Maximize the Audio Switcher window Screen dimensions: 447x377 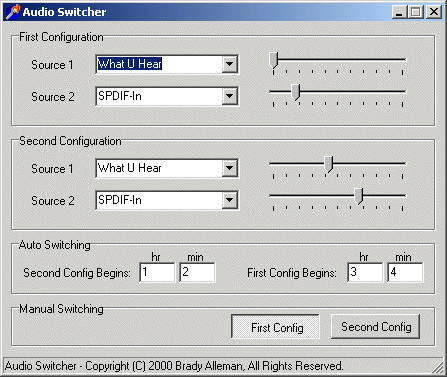pos(416,12)
